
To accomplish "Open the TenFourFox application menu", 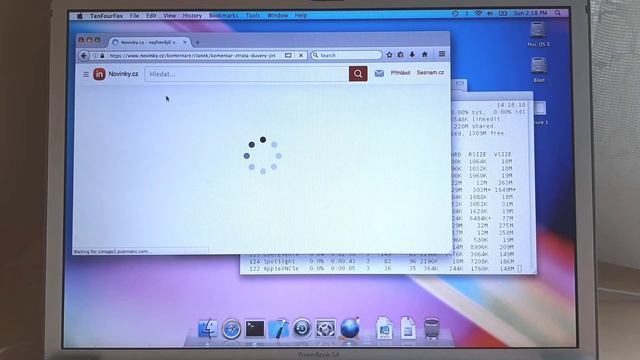I will tap(107, 16).
